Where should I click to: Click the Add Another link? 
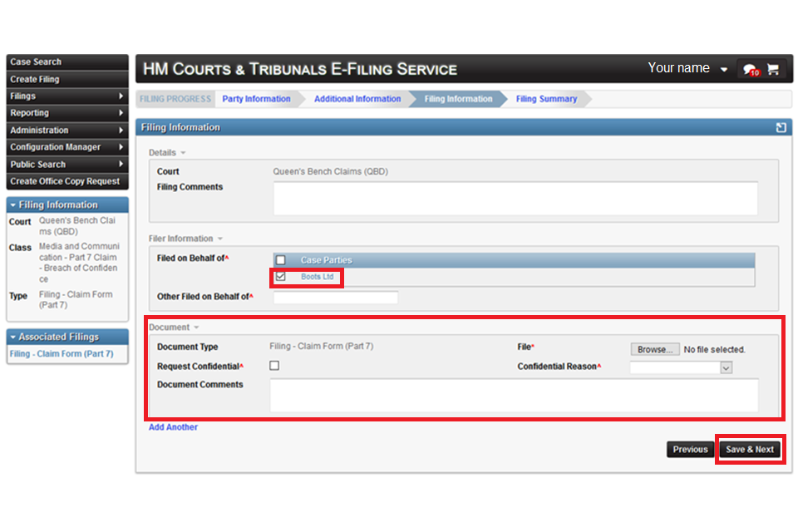point(173,427)
